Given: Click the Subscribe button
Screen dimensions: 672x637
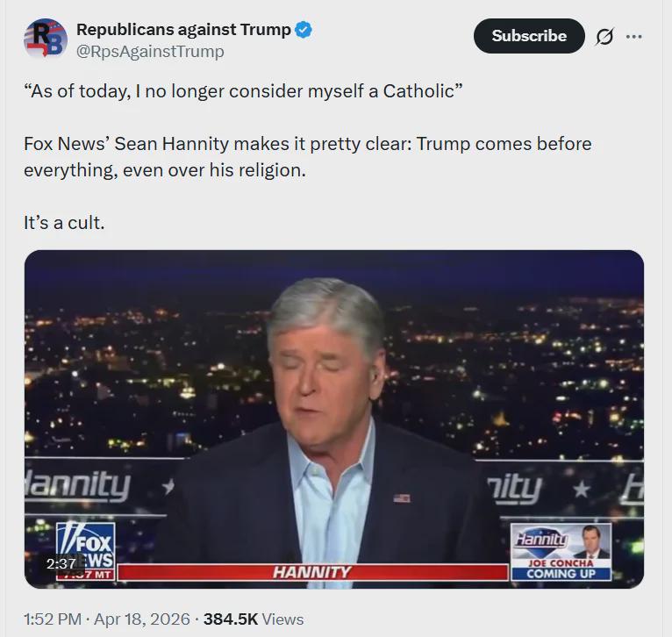Looking at the screenshot, I should [529, 36].
